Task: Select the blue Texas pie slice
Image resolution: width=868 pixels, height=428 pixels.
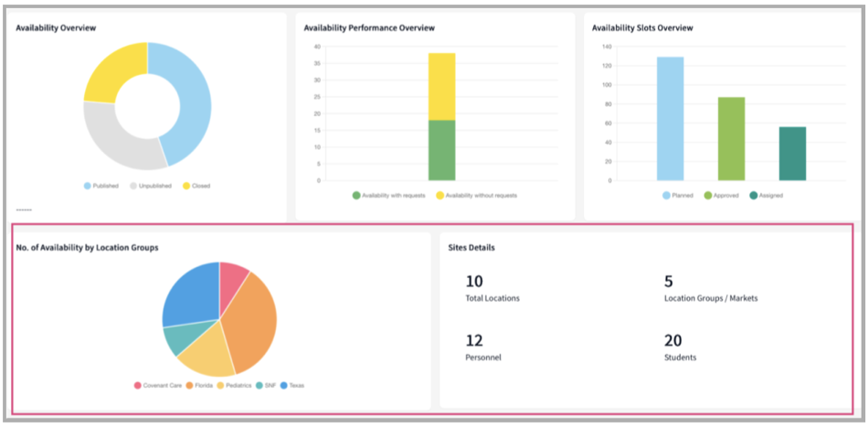Action: 189,294
